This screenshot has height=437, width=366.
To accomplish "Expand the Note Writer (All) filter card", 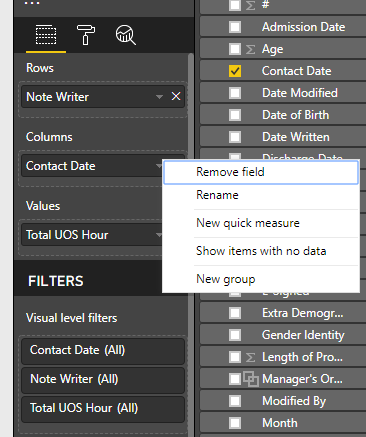I will click(103, 380).
